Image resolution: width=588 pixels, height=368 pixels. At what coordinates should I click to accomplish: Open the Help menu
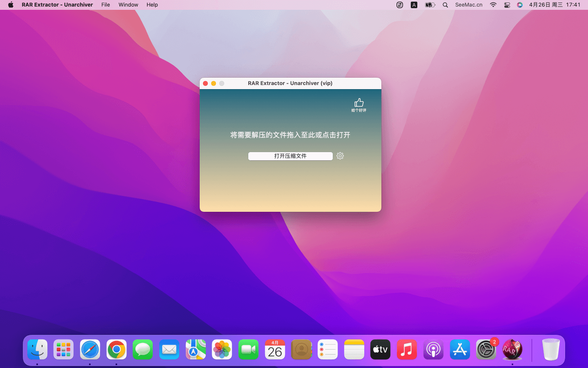pos(152,5)
